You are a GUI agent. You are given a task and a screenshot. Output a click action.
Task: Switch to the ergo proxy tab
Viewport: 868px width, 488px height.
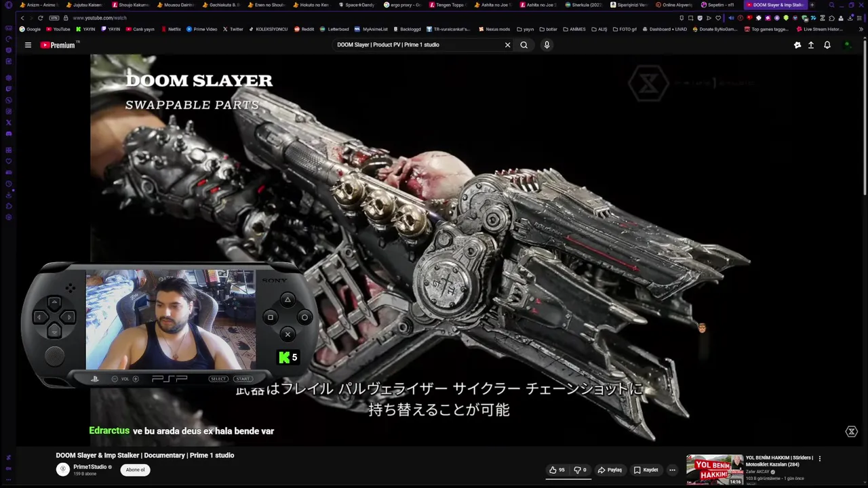click(402, 5)
